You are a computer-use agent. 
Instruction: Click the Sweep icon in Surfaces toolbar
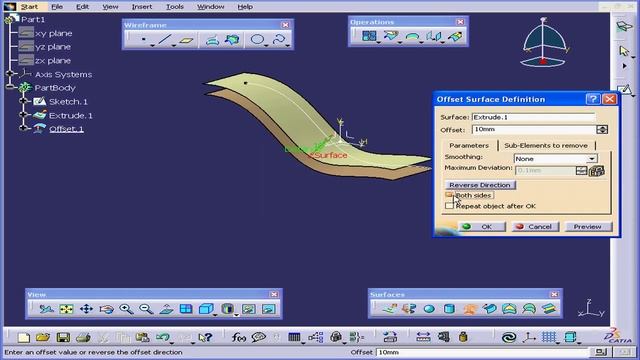(x=490, y=309)
